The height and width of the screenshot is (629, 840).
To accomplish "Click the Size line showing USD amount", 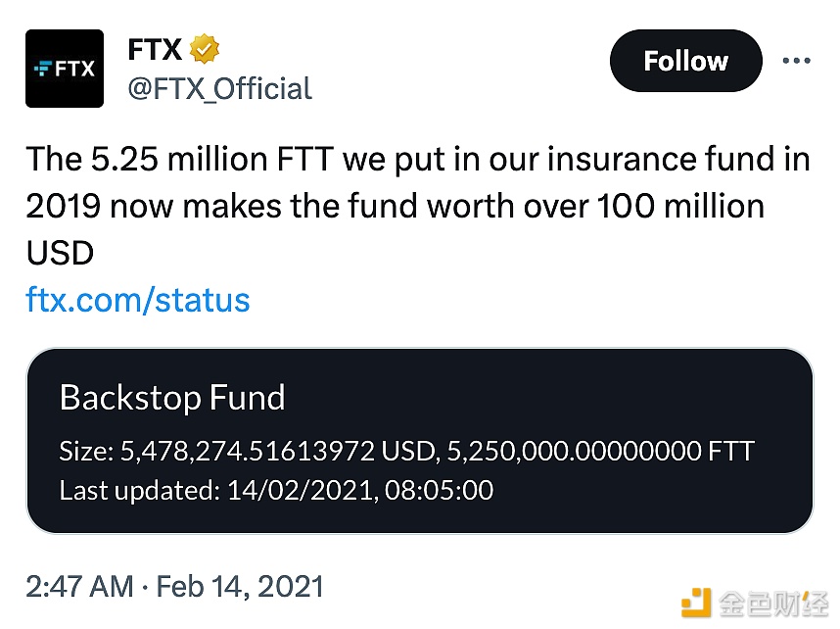I will (x=245, y=452).
